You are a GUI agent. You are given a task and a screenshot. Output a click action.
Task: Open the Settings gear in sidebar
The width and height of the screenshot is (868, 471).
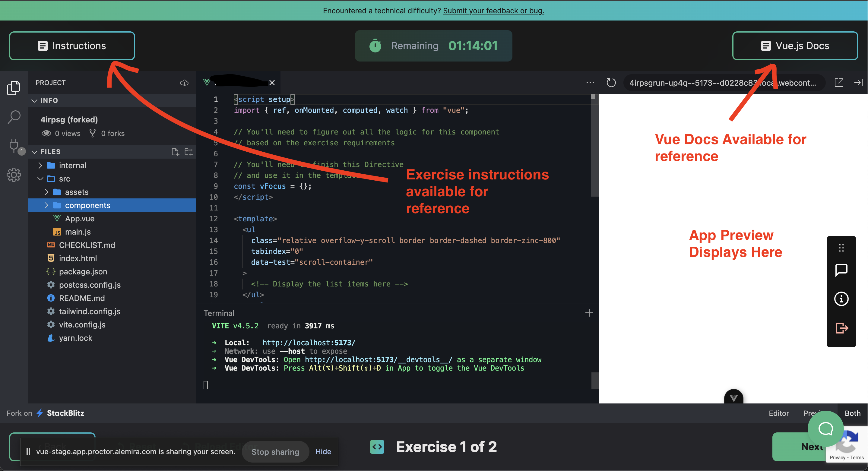coord(14,175)
